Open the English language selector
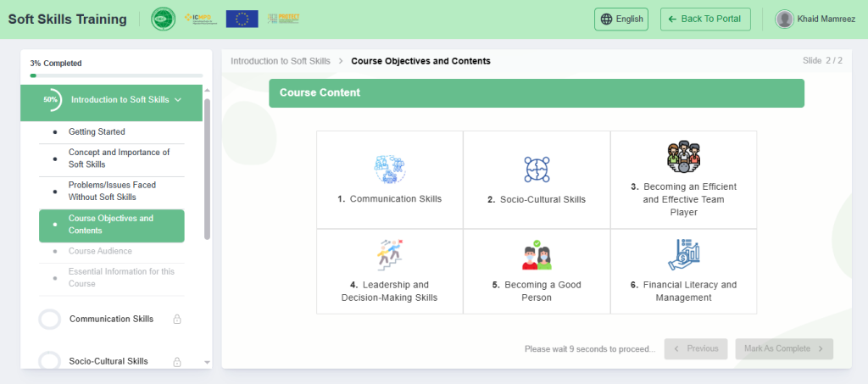Image resolution: width=868 pixels, height=384 pixels. [x=621, y=19]
